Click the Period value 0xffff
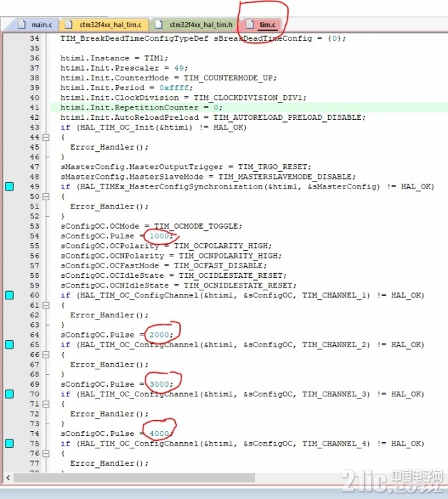The image size is (448, 499). point(174,88)
